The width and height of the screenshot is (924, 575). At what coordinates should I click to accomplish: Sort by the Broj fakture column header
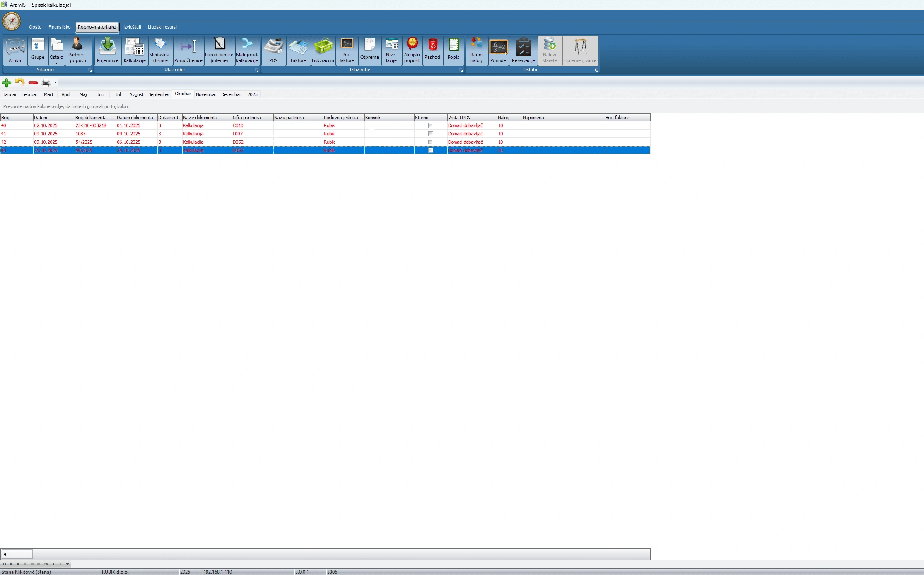point(627,118)
